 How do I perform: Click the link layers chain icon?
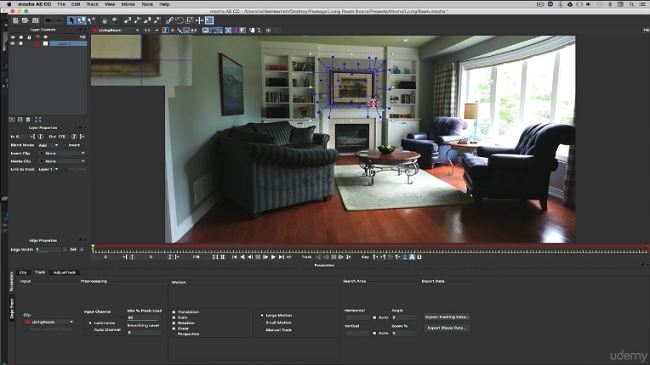169,20
